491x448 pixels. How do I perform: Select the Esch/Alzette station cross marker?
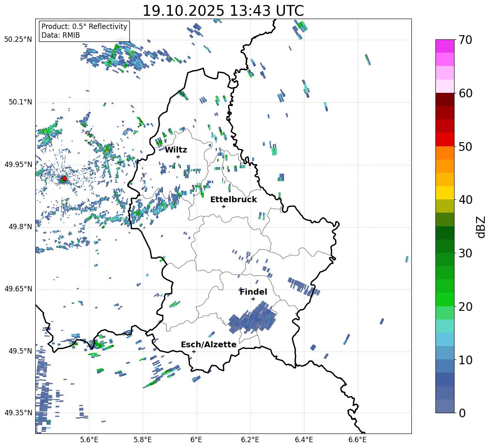(194, 351)
